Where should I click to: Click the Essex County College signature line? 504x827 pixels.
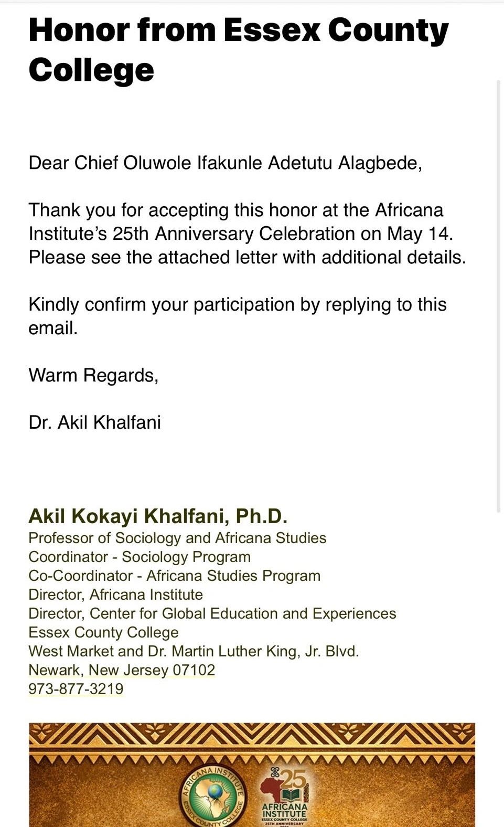pyautogui.click(x=103, y=632)
